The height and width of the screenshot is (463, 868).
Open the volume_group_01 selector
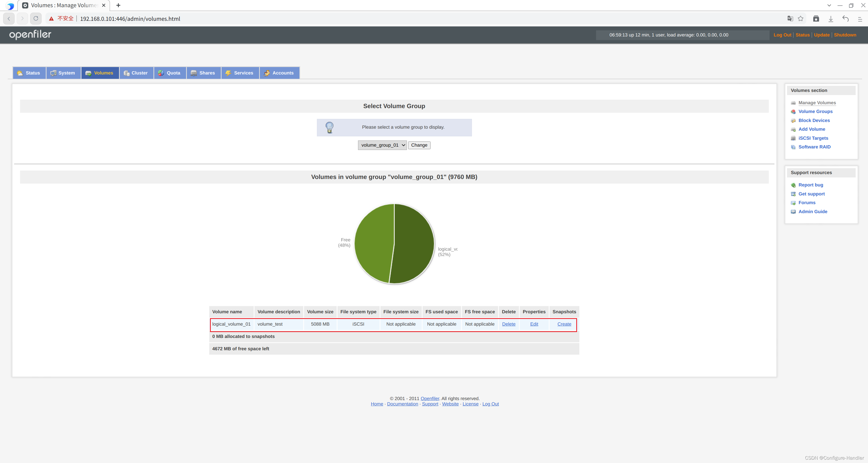tap(382, 145)
